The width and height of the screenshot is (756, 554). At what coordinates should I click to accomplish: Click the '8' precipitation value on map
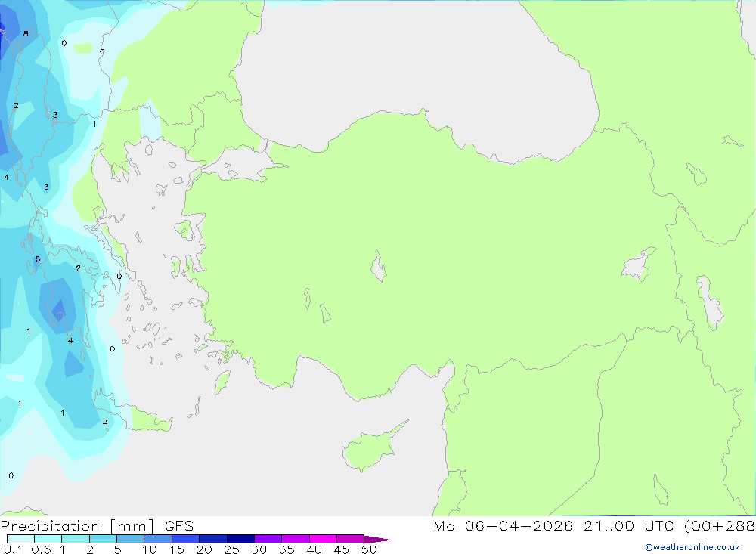click(x=26, y=34)
